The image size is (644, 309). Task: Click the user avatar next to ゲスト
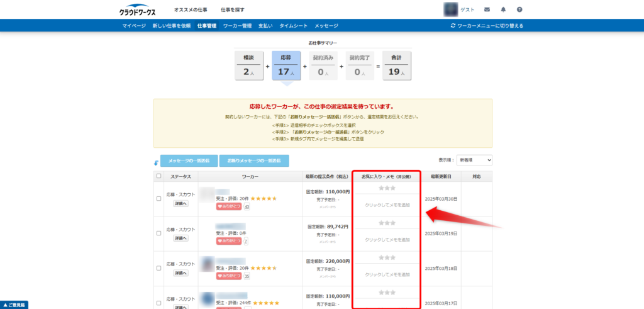[x=450, y=9]
